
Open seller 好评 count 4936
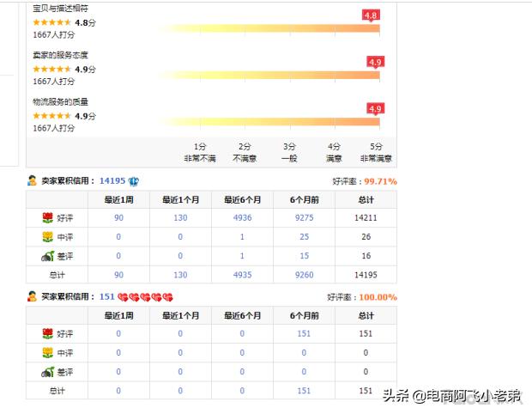(x=242, y=217)
